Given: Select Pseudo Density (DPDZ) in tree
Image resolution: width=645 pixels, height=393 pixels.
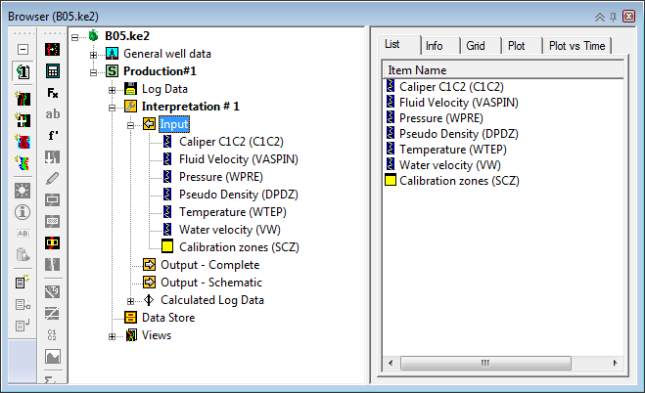Looking at the screenshot, I should (x=239, y=194).
